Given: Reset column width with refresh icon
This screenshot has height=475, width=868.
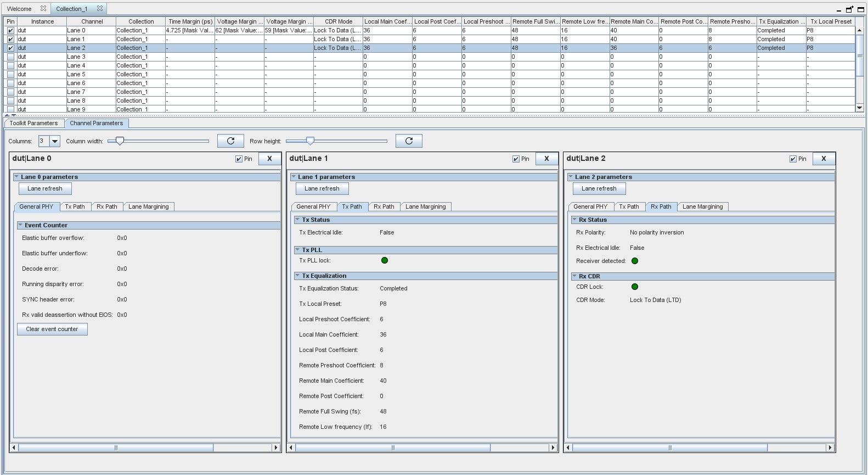Looking at the screenshot, I should [230, 141].
